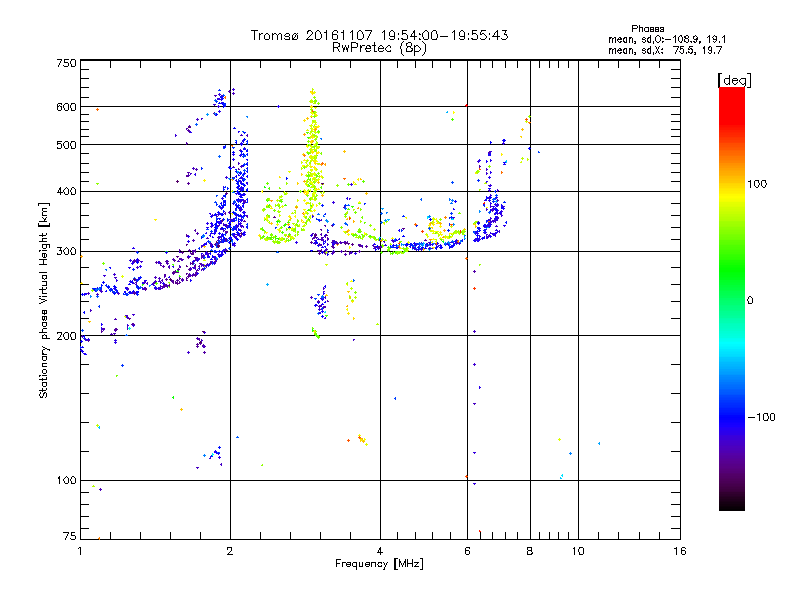Image resolution: width=800 pixels, height=600 pixels.
Task: Click the 750 km y-axis tick label
Action: tap(66, 63)
